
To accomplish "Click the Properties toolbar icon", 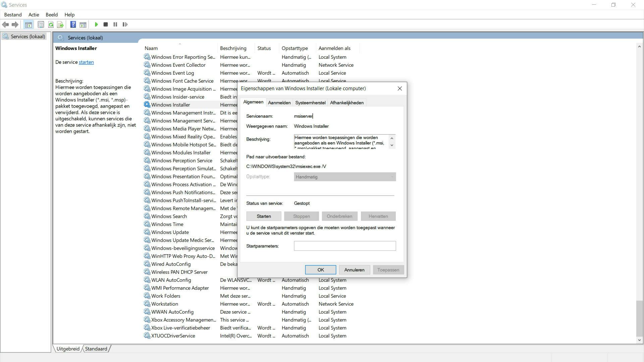I will (41, 24).
